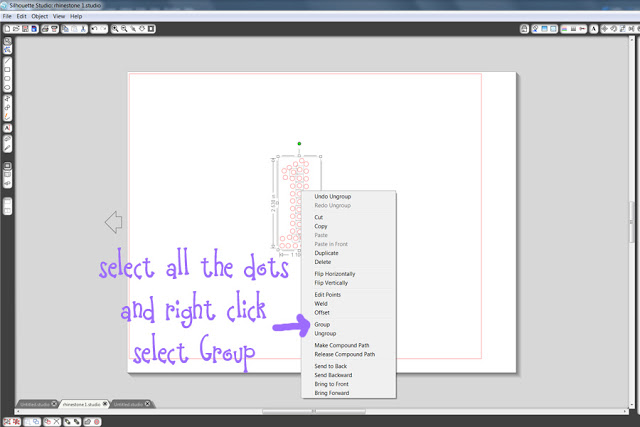Choose the Text tool in left toolbar

click(x=8, y=128)
